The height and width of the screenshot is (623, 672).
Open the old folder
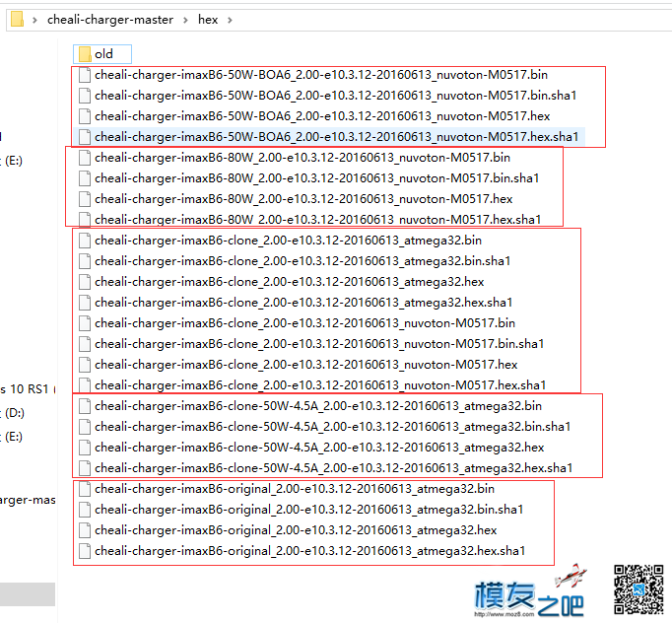pyautogui.click(x=102, y=54)
